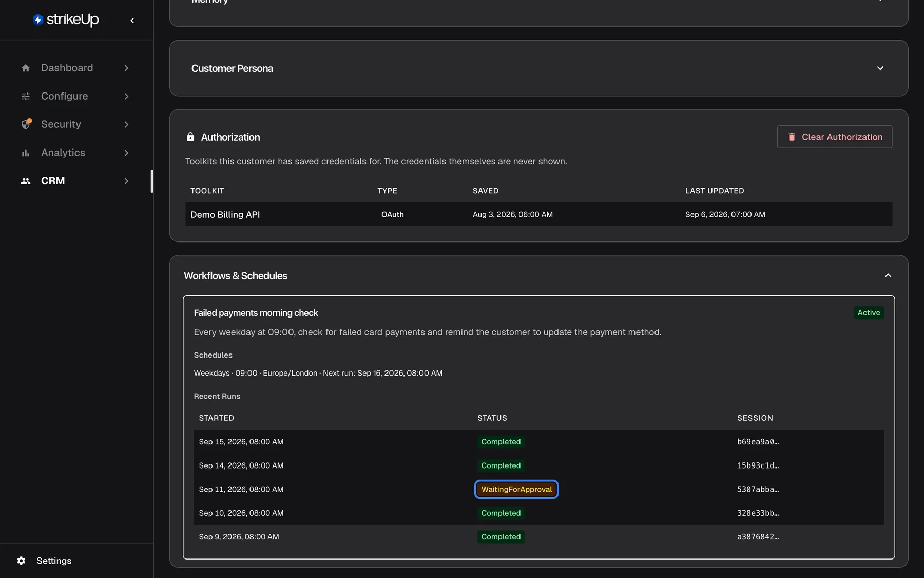Screen dimensions: 924x578
Task: Click the STATUS column header
Action: [x=492, y=418]
